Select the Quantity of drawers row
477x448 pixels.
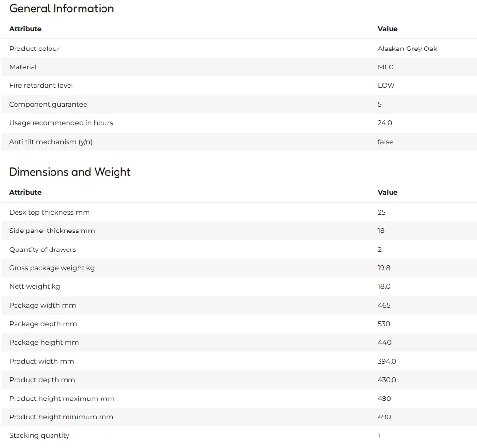pyautogui.click(x=239, y=249)
